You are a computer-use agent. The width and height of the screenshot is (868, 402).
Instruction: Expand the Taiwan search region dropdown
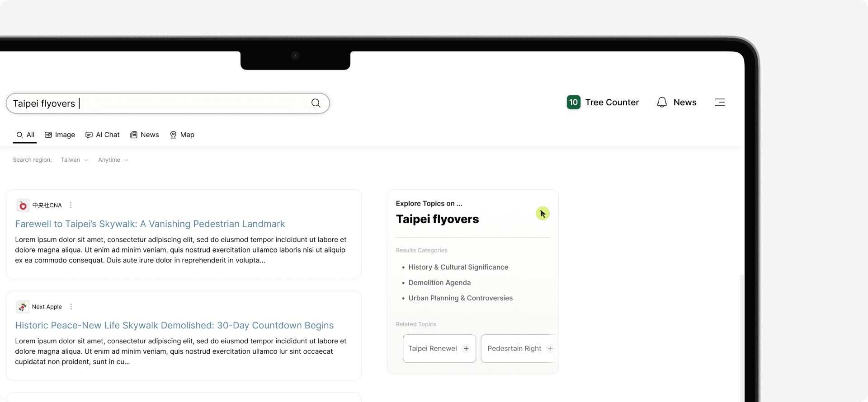tap(75, 160)
